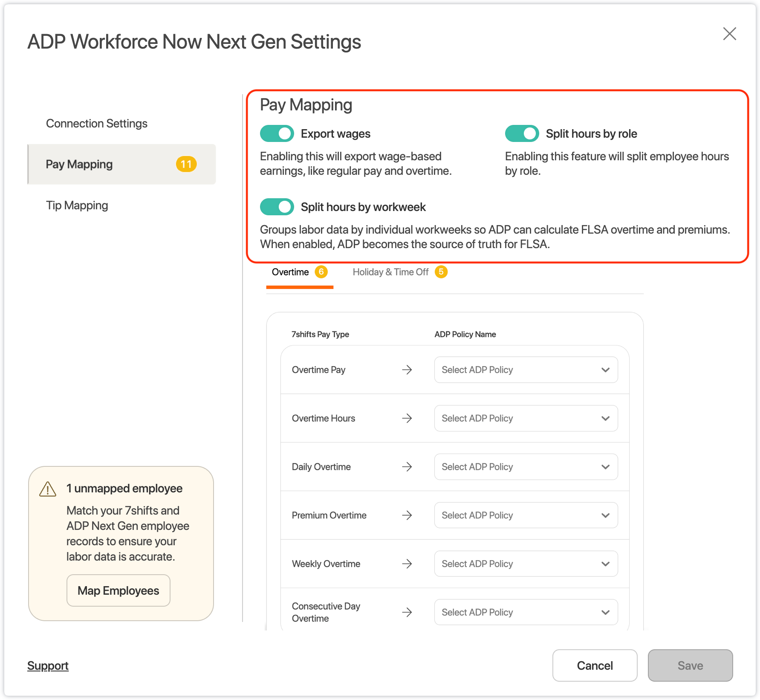Click Cancel to discard changes
The image size is (760, 700).
[x=595, y=665]
